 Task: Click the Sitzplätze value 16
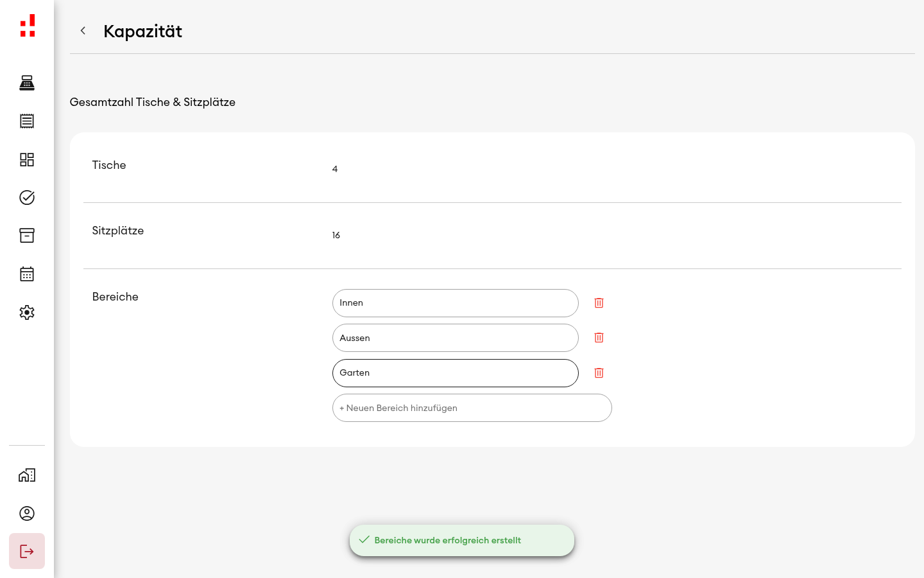[336, 235]
